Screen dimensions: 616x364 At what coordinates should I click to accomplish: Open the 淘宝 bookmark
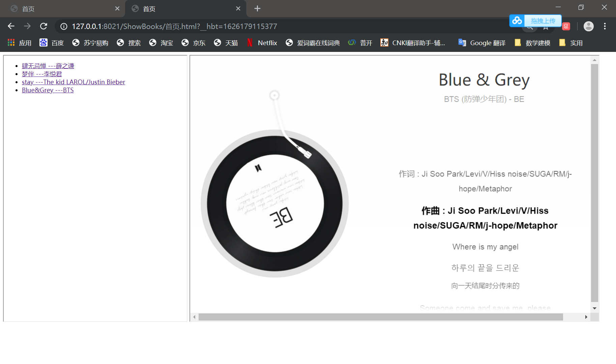click(161, 43)
